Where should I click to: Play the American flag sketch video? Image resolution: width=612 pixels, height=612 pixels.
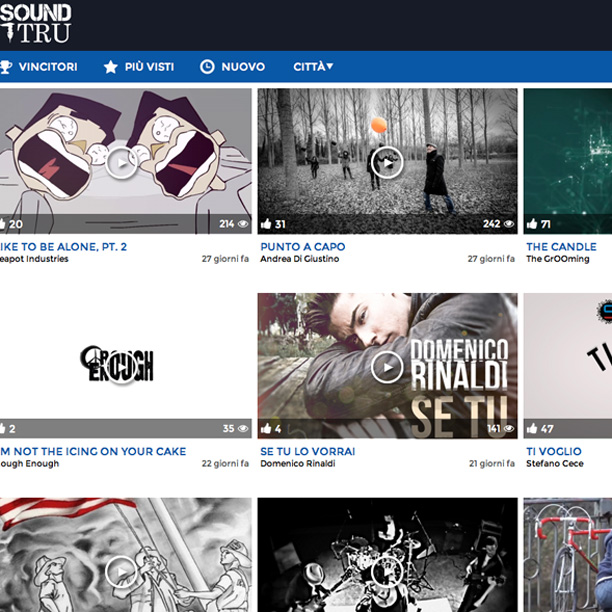coord(121,572)
